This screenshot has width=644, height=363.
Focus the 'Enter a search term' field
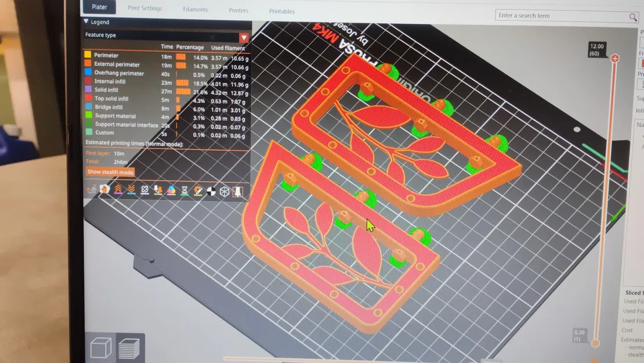[x=562, y=16]
